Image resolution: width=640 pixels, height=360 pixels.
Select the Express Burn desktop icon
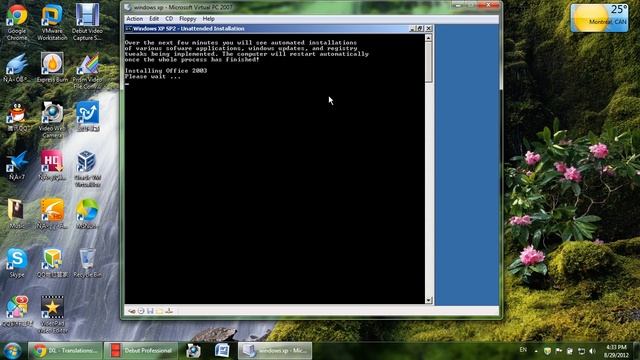coord(52,67)
